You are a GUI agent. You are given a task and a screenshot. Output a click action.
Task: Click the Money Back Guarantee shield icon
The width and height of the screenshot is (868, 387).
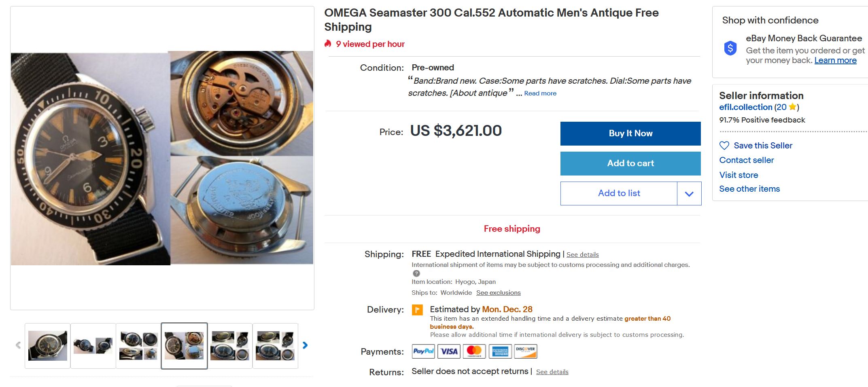730,49
